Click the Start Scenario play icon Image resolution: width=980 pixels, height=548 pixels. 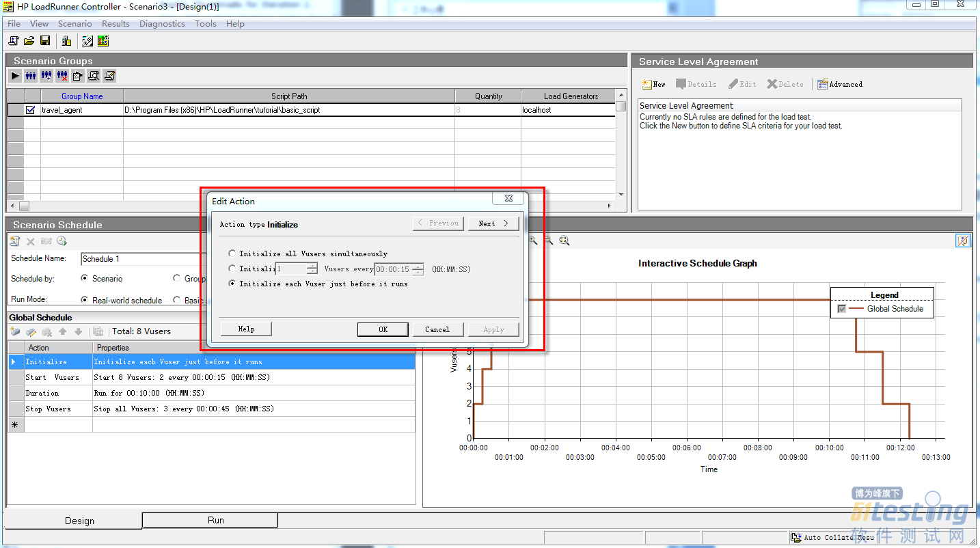tap(15, 76)
